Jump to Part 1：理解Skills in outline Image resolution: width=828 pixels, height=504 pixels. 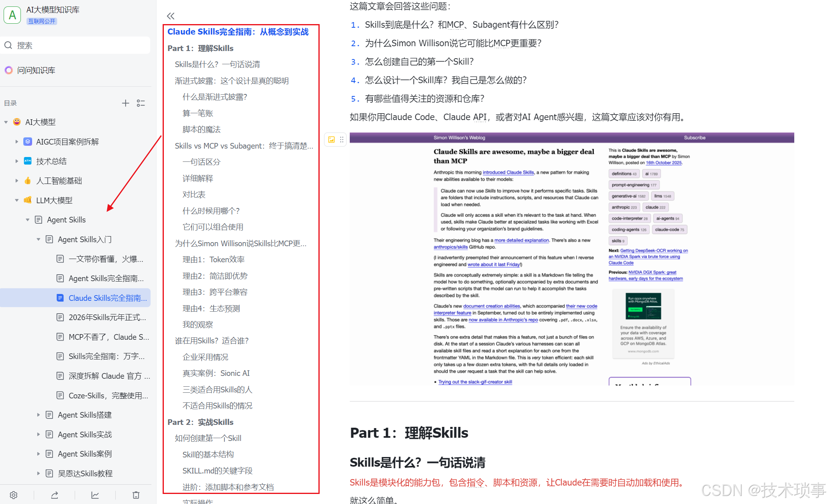click(200, 48)
